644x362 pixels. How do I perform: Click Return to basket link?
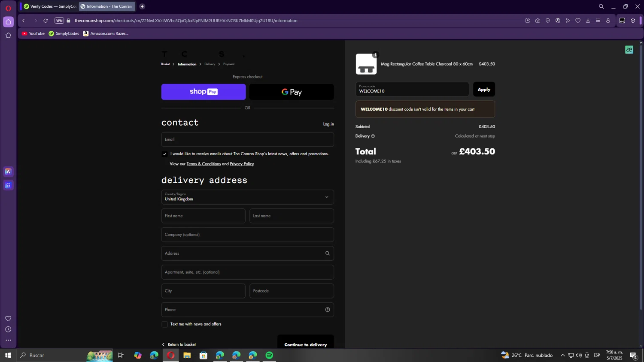click(179, 344)
